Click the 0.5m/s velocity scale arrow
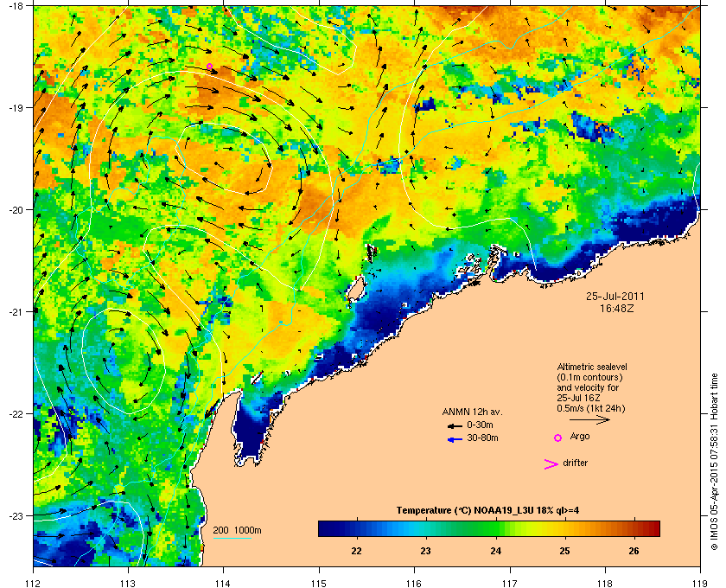The width and height of the screenshot is (726, 588). (x=589, y=419)
